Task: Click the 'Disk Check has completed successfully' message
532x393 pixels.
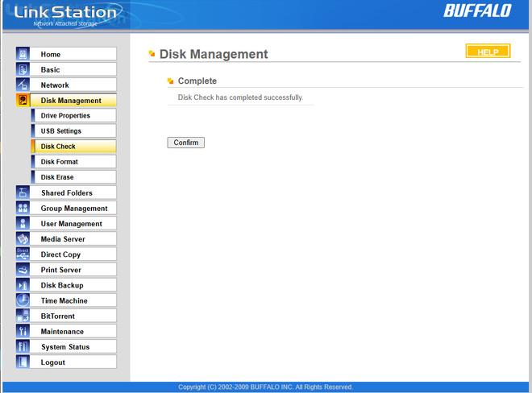Action: (x=240, y=97)
